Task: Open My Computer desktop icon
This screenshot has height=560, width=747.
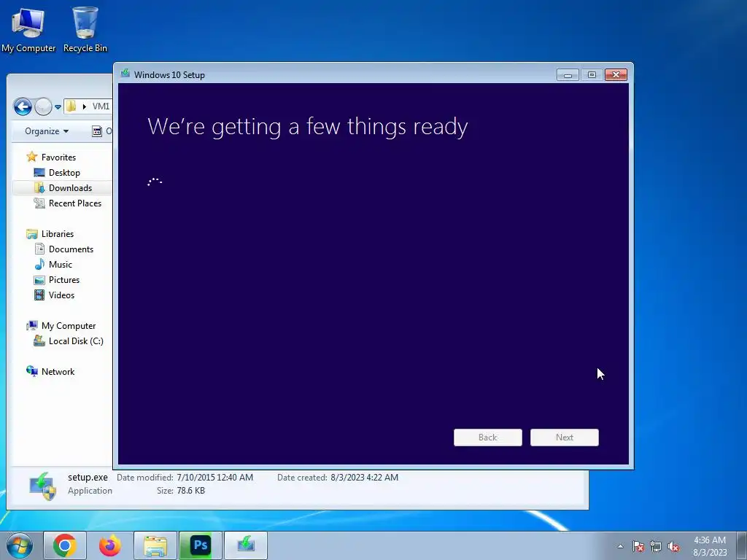Action: pyautogui.click(x=28, y=29)
